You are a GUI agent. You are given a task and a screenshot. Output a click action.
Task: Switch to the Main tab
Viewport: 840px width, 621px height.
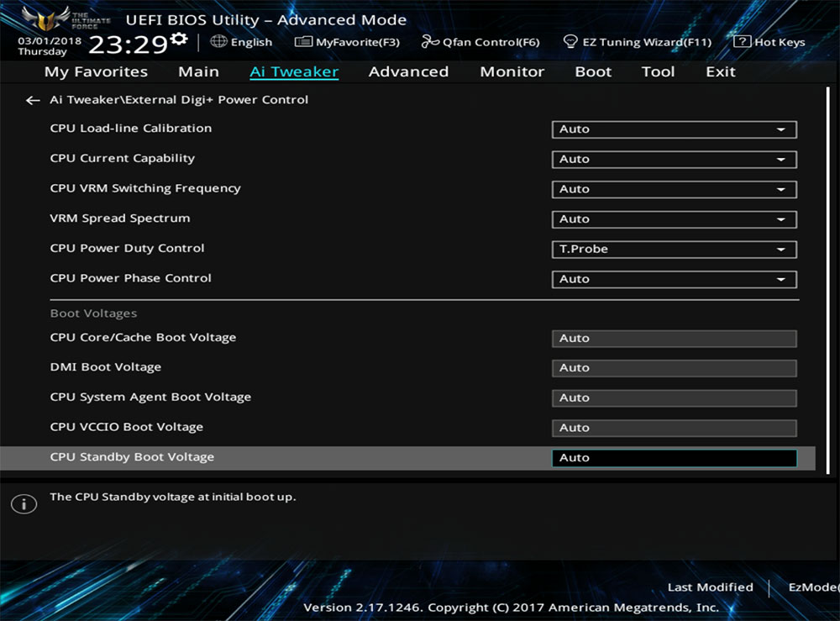[x=199, y=71]
